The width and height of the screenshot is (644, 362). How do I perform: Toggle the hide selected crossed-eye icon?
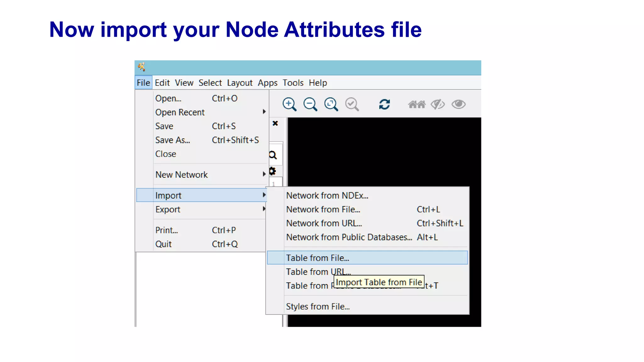coord(437,104)
